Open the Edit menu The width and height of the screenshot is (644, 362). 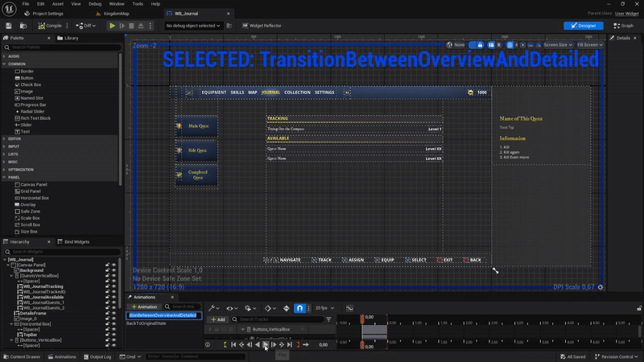coord(43,4)
